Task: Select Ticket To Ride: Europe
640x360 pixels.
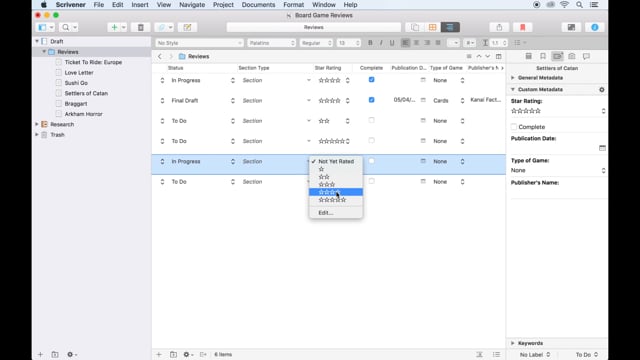Action: tap(93, 62)
